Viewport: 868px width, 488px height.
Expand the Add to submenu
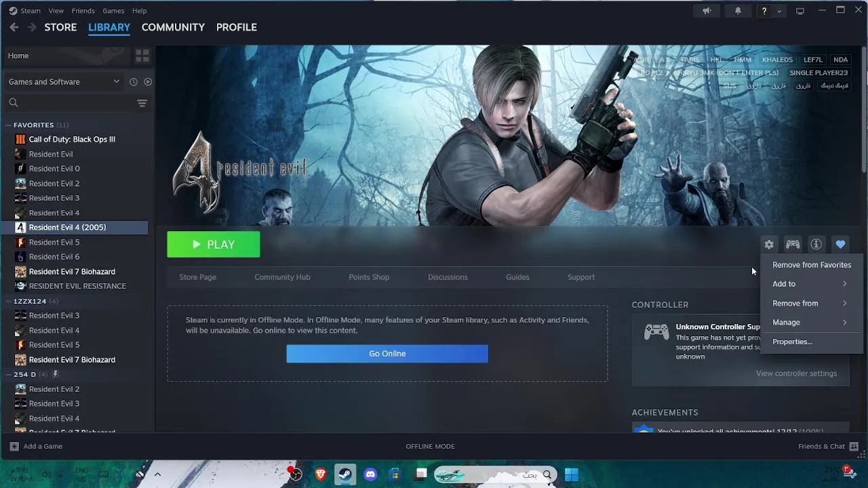point(811,284)
